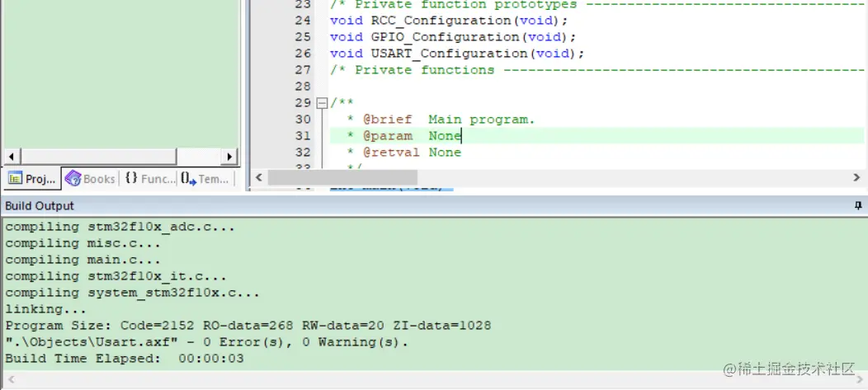Click 'compiling stm32f10x_it.c...' output line
Viewport: 868px width, 390px height.
point(116,276)
